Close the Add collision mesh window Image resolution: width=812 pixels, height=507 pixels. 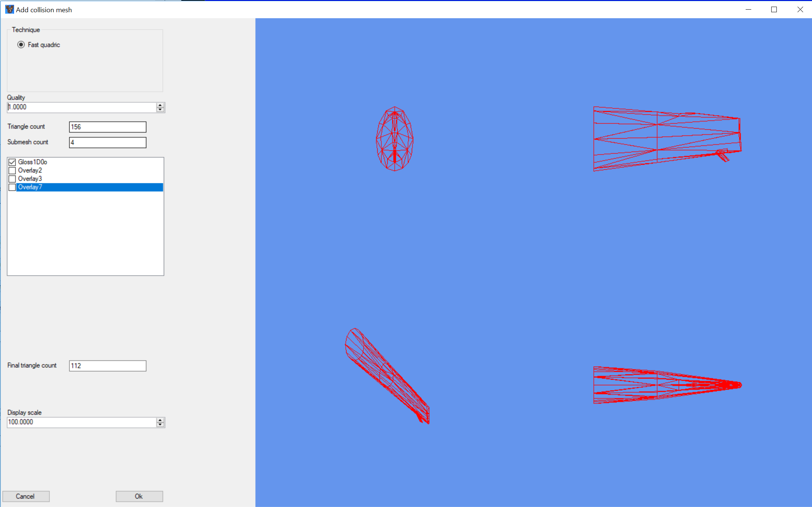coord(800,10)
